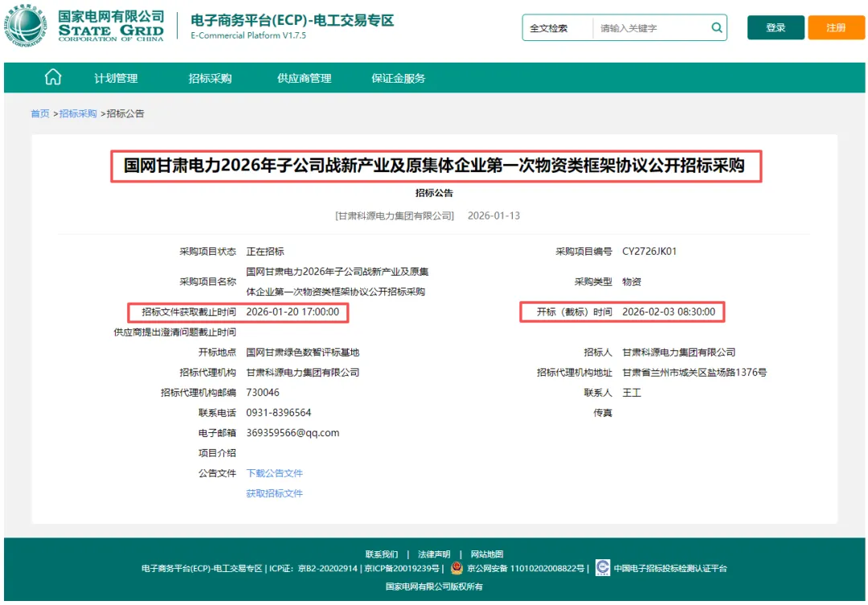Image resolution: width=868 pixels, height=605 pixels.
Task: Click the ICP证: 京B2-20202914 footer text
Action: pos(313,569)
